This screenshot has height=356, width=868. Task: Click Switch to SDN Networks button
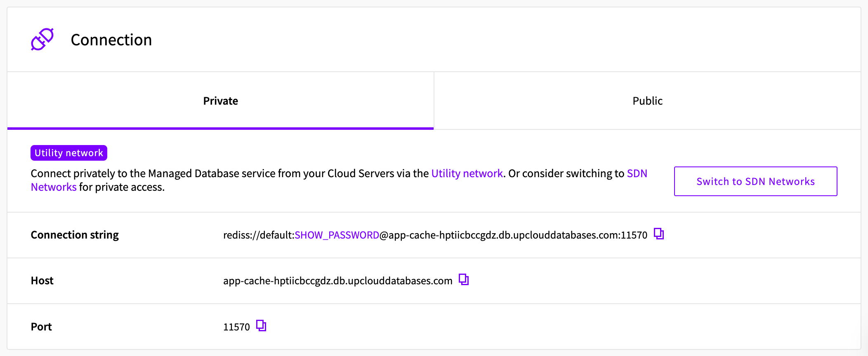click(755, 181)
